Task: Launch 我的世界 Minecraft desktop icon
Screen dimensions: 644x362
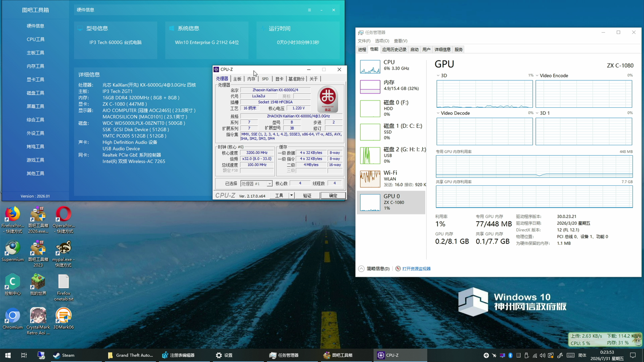Action: (x=38, y=285)
